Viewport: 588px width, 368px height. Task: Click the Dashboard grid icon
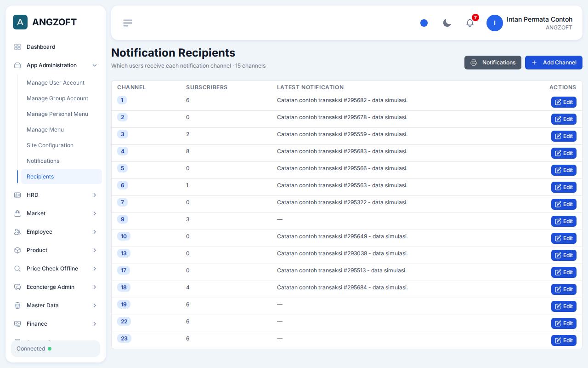[x=17, y=47]
